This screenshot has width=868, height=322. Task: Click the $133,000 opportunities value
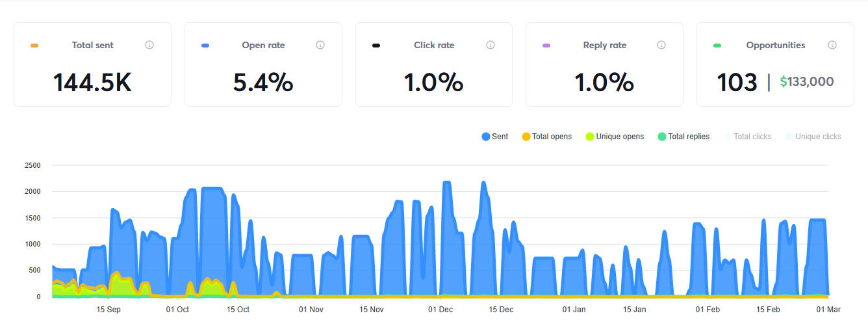[x=807, y=82]
